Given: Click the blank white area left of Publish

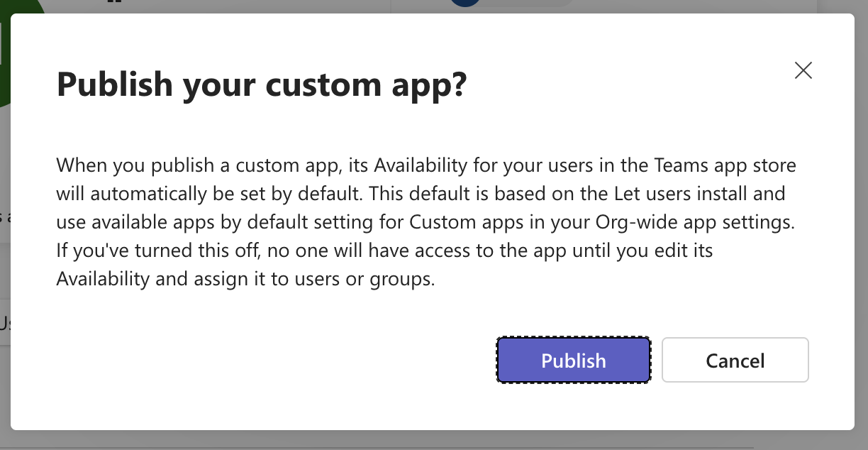Looking at the screenshot, I should (x=284, y=361).
